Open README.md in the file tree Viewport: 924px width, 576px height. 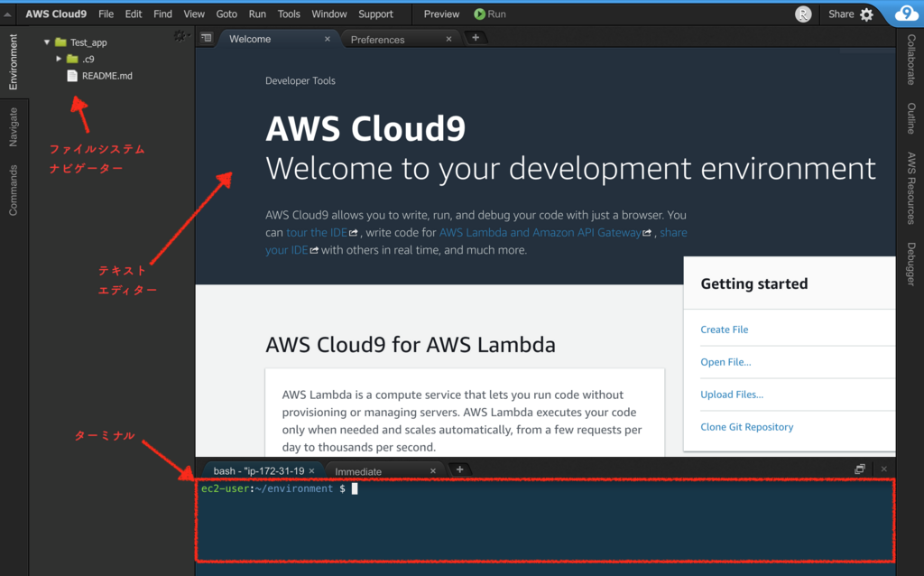[106, 76]
